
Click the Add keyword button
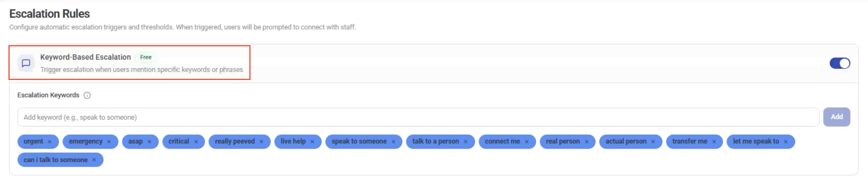[836, 117]
